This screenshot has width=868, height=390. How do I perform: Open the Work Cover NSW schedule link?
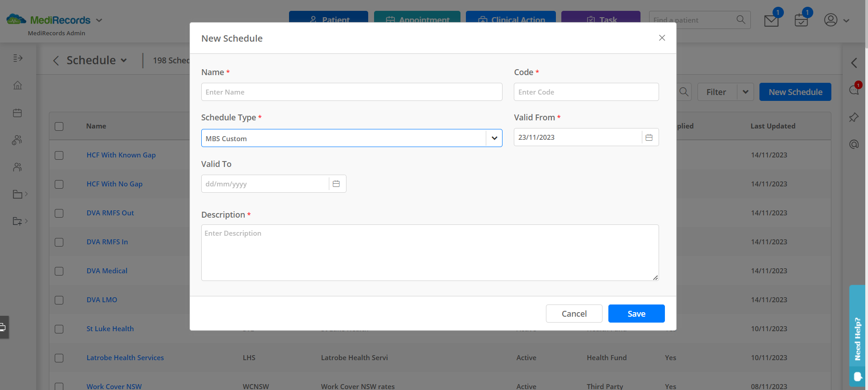(x=114, y=386)
